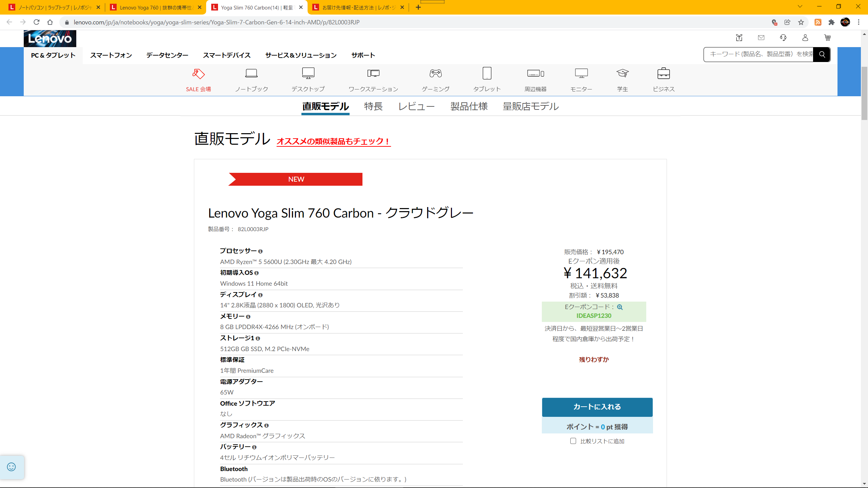Click the envelope mail icon in header
This screenshot has height=488, width=868.
click(761, 38)
